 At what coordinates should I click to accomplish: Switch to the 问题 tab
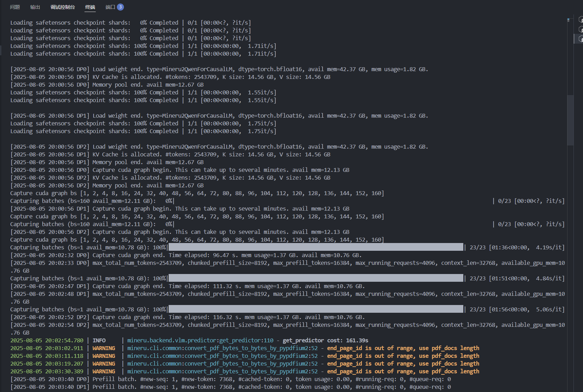[15, 7]
